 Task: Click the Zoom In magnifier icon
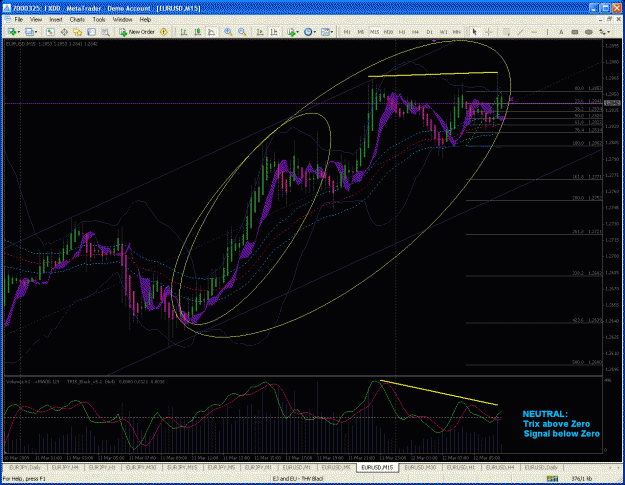pyautogui.click(x=228, y=32)
